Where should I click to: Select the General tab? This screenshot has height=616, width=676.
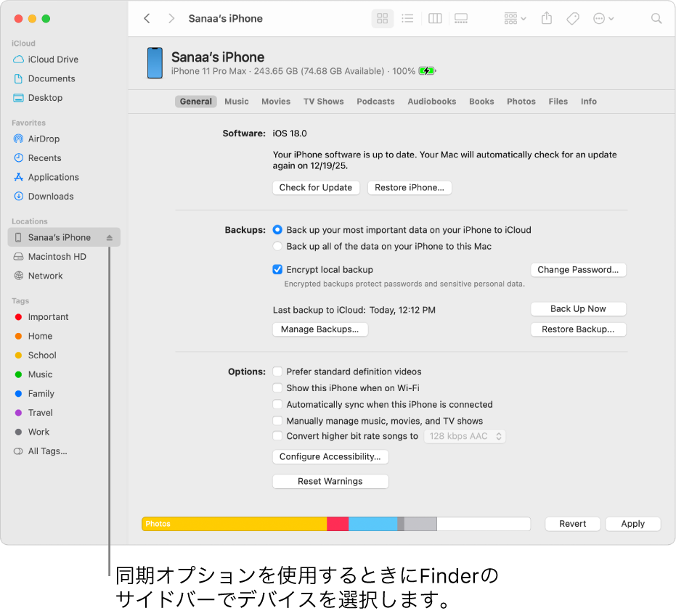click(196, 102)
